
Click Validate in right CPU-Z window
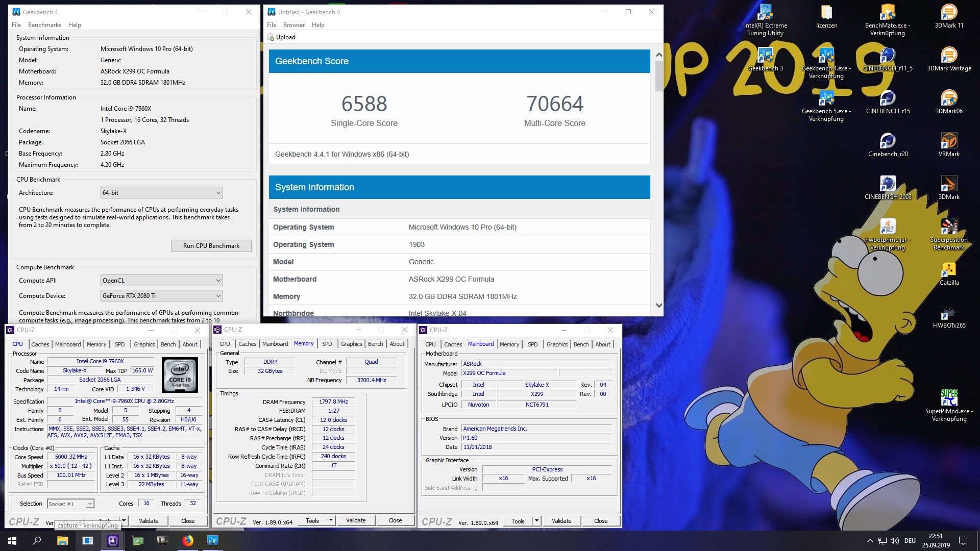[561, 521]
